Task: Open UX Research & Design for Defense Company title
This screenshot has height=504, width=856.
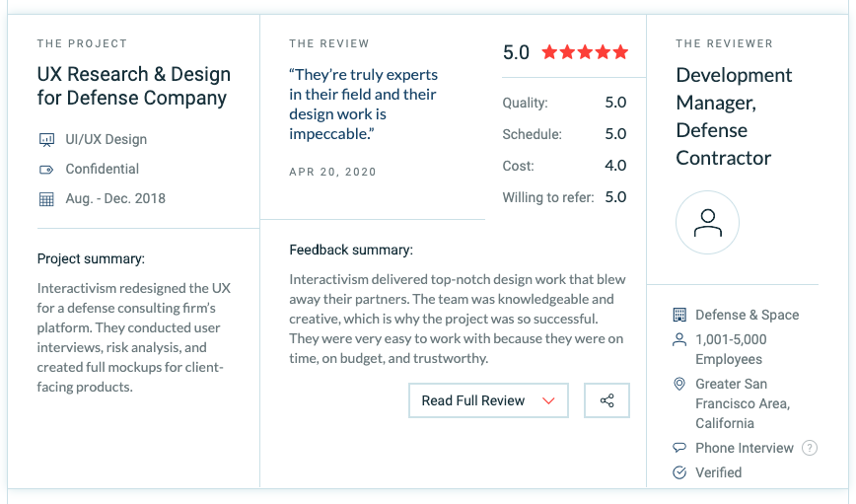Action: point(134,86)
